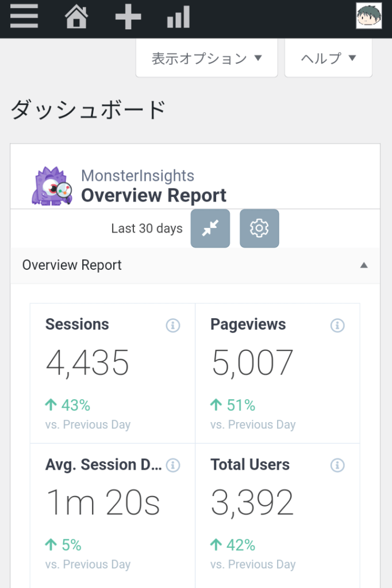
Task: Open the bar chart insights icon
Action: point(178,17)
